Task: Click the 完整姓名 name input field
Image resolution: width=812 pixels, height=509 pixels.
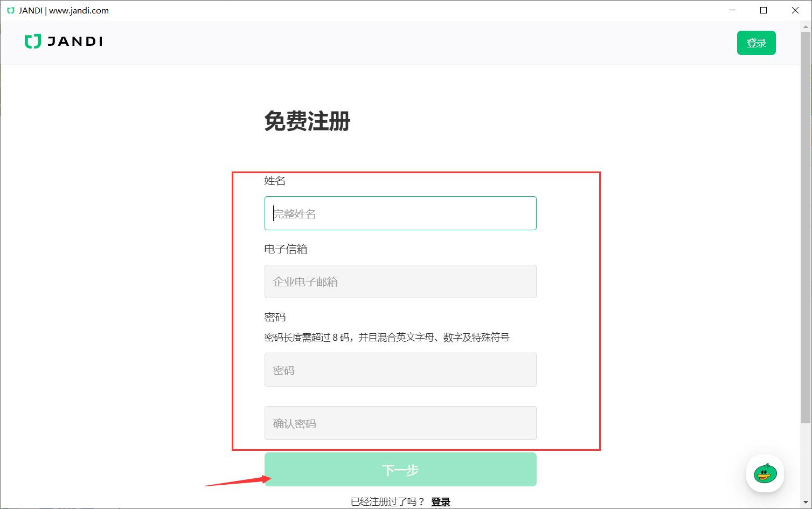Action: point(400,214)
